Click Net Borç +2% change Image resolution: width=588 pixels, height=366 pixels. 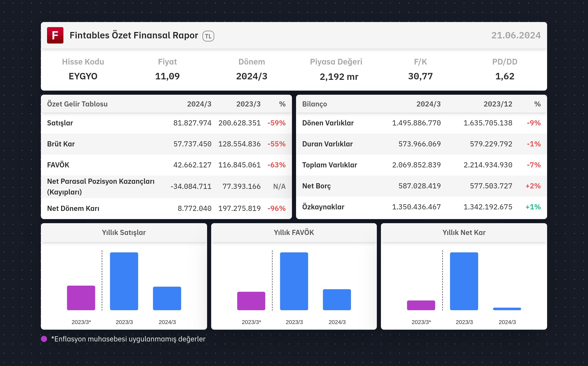(533, 186)
